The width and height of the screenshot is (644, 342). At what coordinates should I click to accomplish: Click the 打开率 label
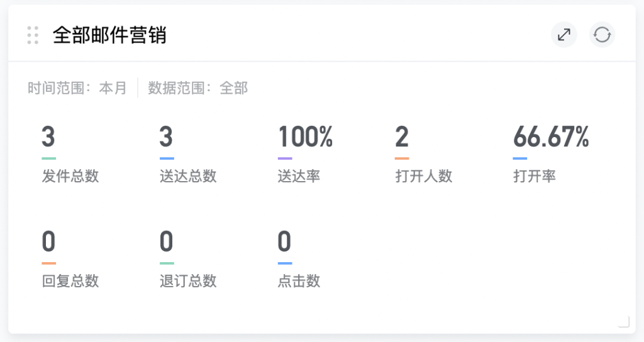click(x=535, y=176)
